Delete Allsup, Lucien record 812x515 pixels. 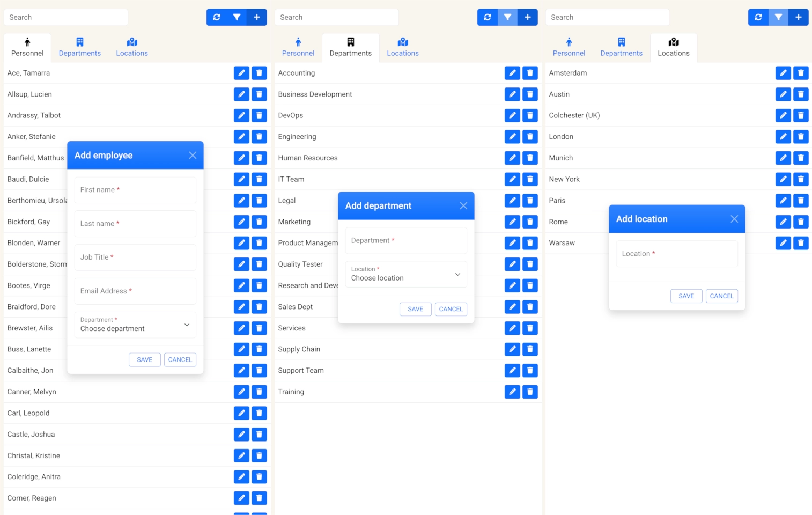point(259,94)
